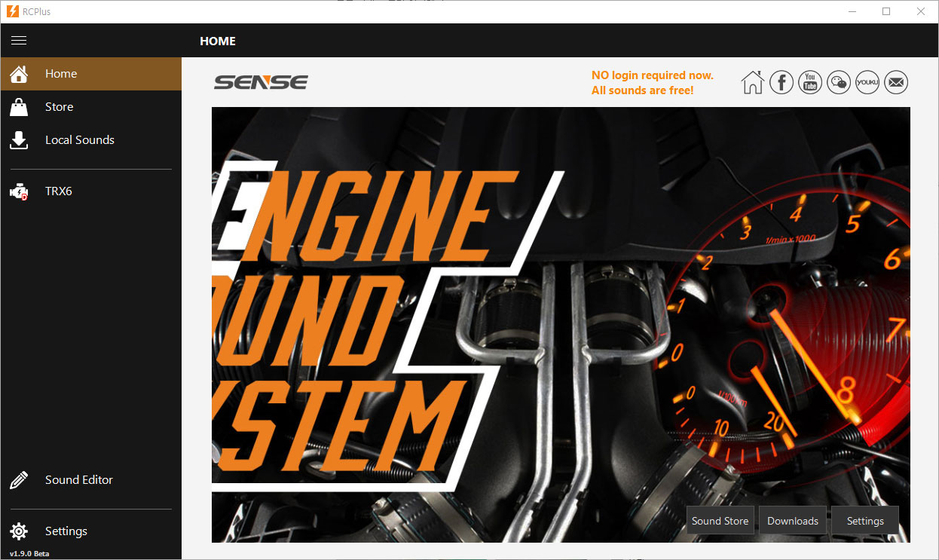Open the homepage house icon in header
939x560 pixels.
tap(753, 82)
